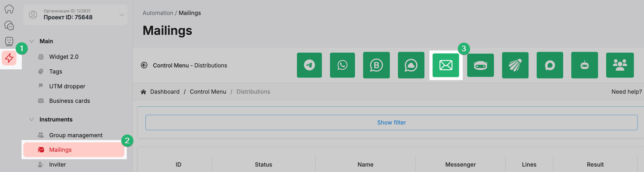This screenshot has width=644, height=172.
Task: Click the Show filter button
Action: tap(391, 123)
